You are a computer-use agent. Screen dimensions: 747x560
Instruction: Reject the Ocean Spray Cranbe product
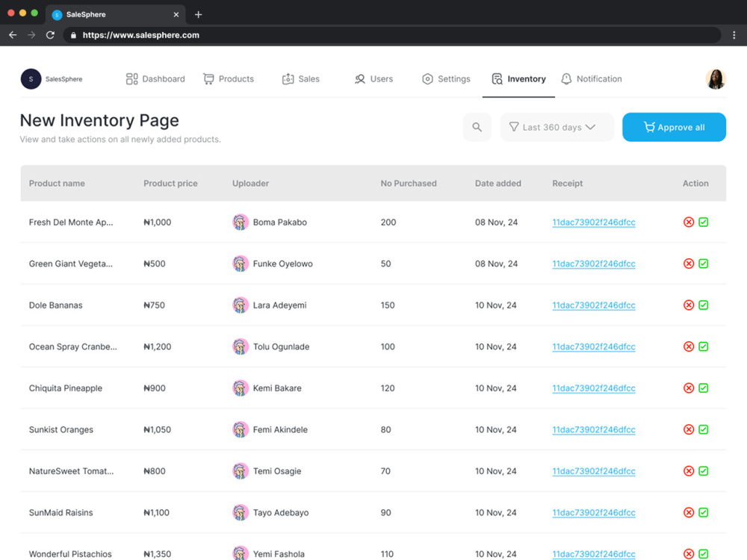pos(689,346)
